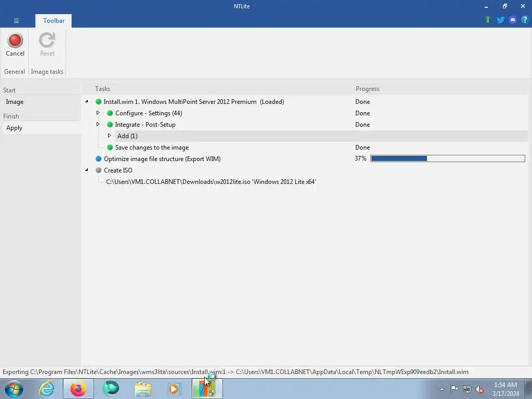This screenshot has height=399, width=532.
Task: Select the Install.wim Windows MultiPoint Server row
Action: tap(194, 102)
